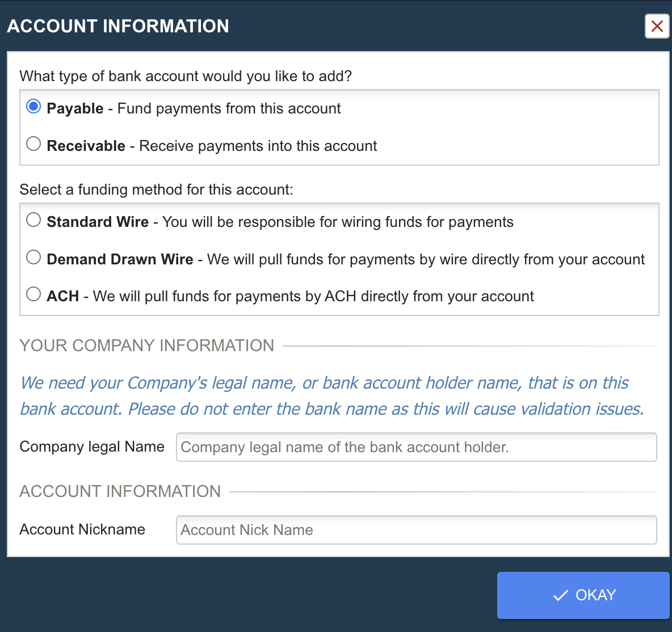Image resolution: width=672 pixels, height=632 pixels.
Task: Click the 'pull funds by ACH' description
Action: pos(313,296)
